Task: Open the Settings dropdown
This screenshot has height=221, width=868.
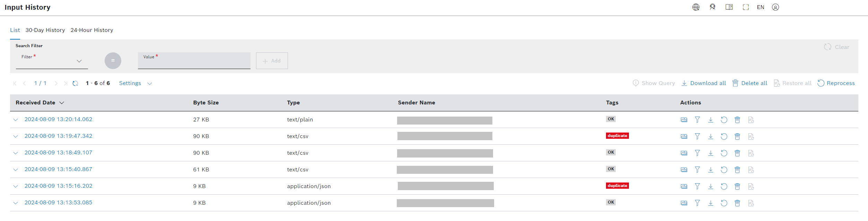Action: 135,83
